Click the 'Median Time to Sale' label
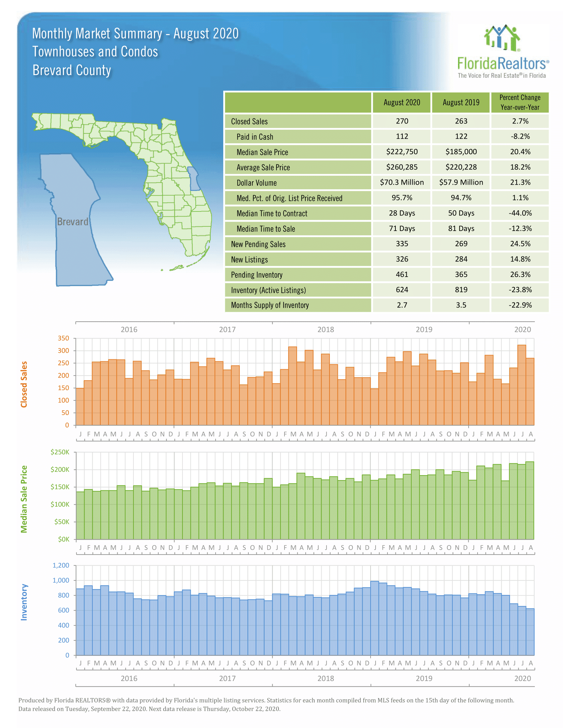563x728 pixels. click(266, 229)
